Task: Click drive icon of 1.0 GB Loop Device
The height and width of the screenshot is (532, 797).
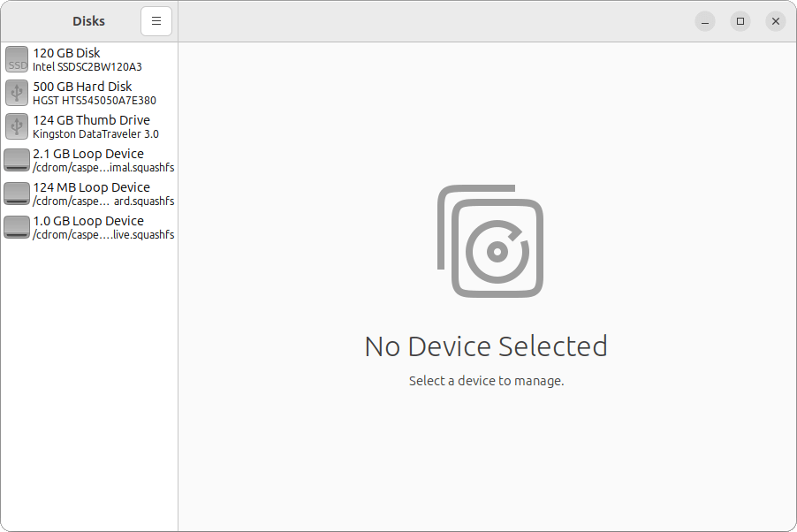Action: point(17,227)
